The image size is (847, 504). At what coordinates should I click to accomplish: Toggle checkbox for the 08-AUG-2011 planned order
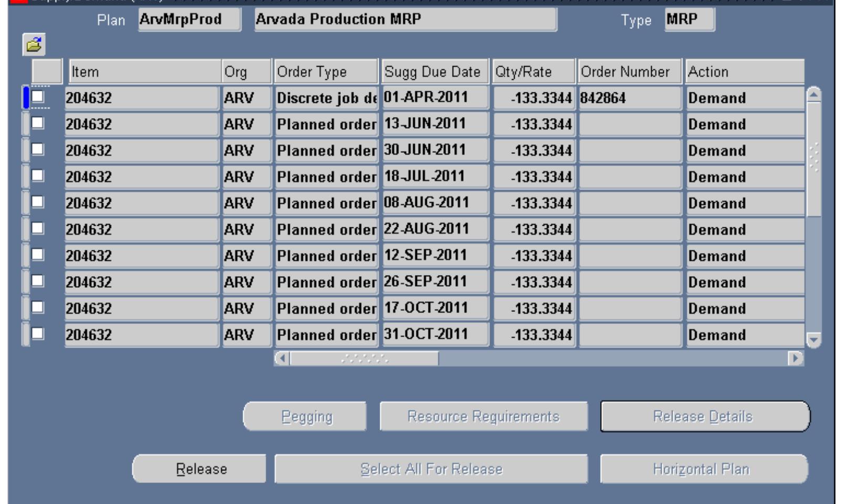coord(38,202)
